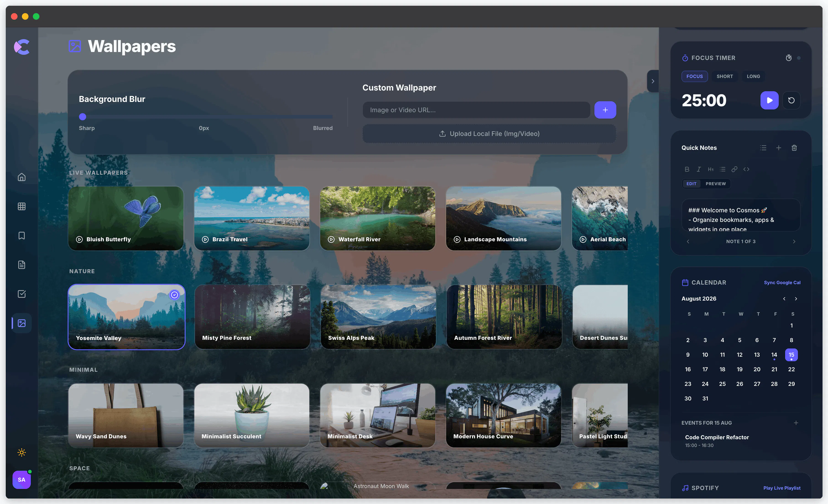The image size is (828, 504).
Task: Select August 22 in the calendar
Action: point(791,369)
